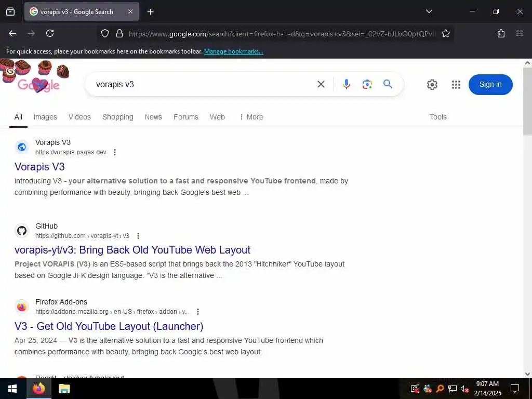Open network status tray icon
This screenshot has width=532, height=399.
(453, 389)
